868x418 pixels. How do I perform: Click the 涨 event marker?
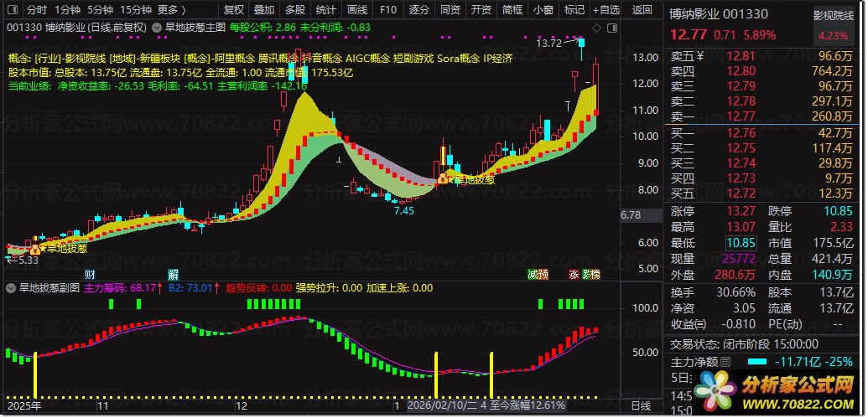574,274
